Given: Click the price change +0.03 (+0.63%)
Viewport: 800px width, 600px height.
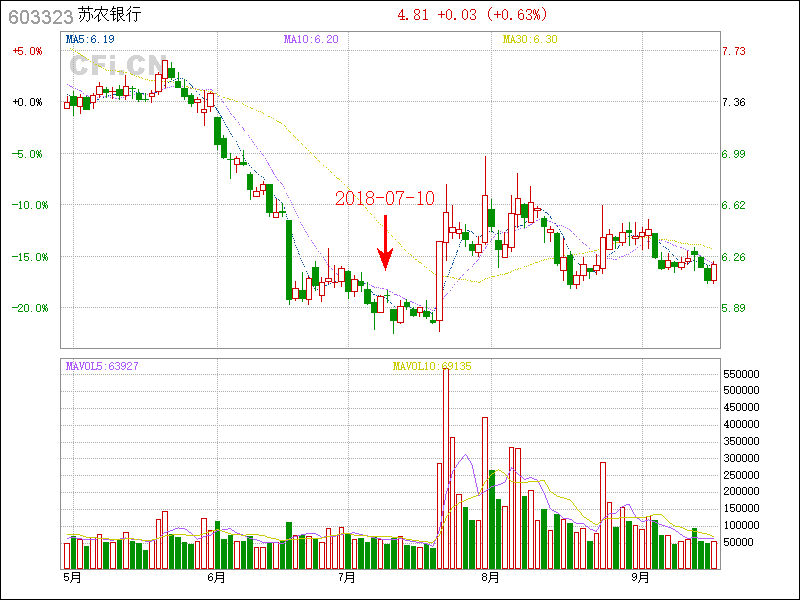Looking at the screenshot, I should pyautogui.click(x=492, y=14).
